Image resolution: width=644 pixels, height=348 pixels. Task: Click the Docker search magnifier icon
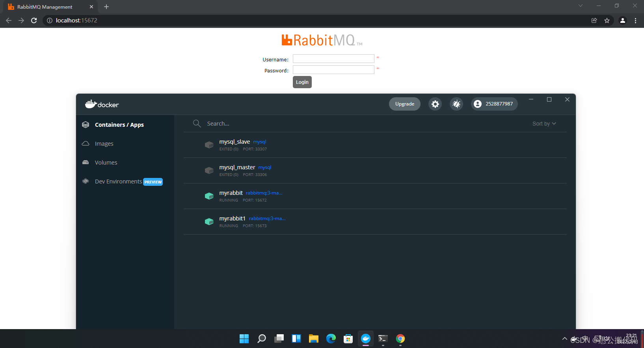(197, 124)
